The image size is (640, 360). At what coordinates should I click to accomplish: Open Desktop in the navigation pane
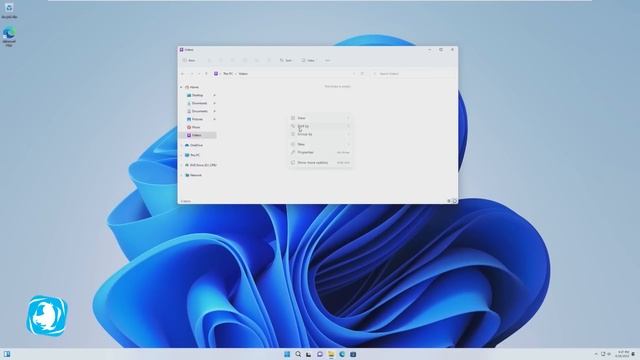pos(195,95)
